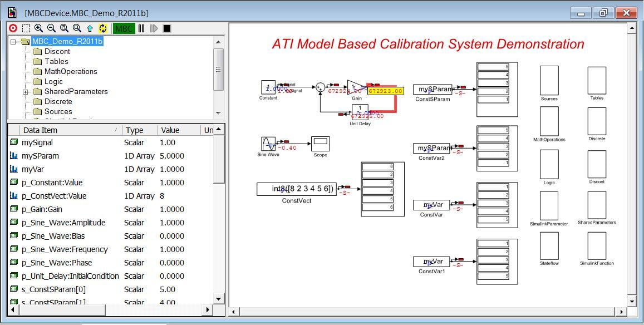The image size is (644, 325).
Task: Open the Stateflow subsystem block
Action: 549,246
